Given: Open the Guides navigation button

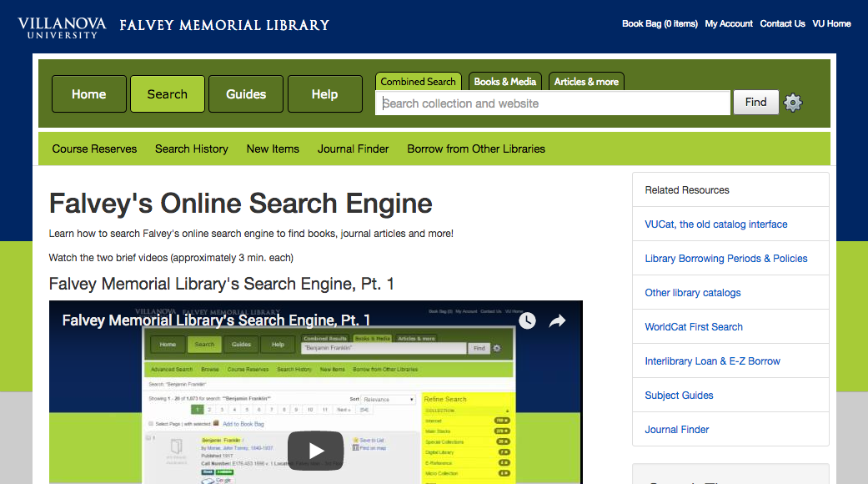Looking at the screenshot, I should [246, 94].
